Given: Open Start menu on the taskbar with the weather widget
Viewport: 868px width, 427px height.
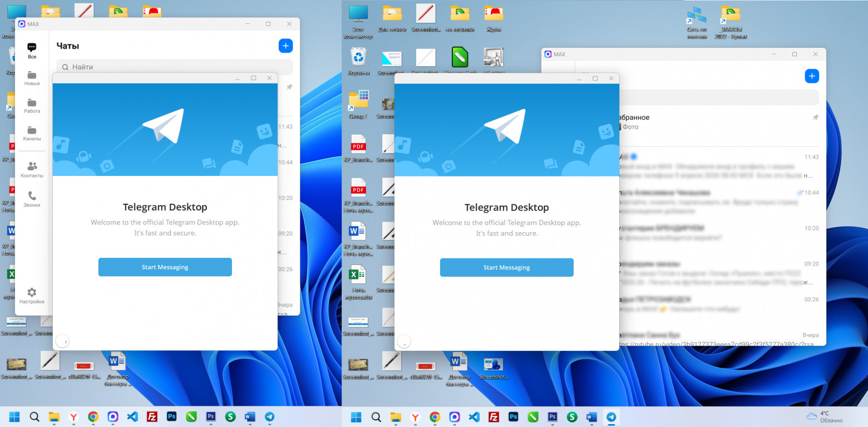Looking at the screenshot, I should point(356,416).
